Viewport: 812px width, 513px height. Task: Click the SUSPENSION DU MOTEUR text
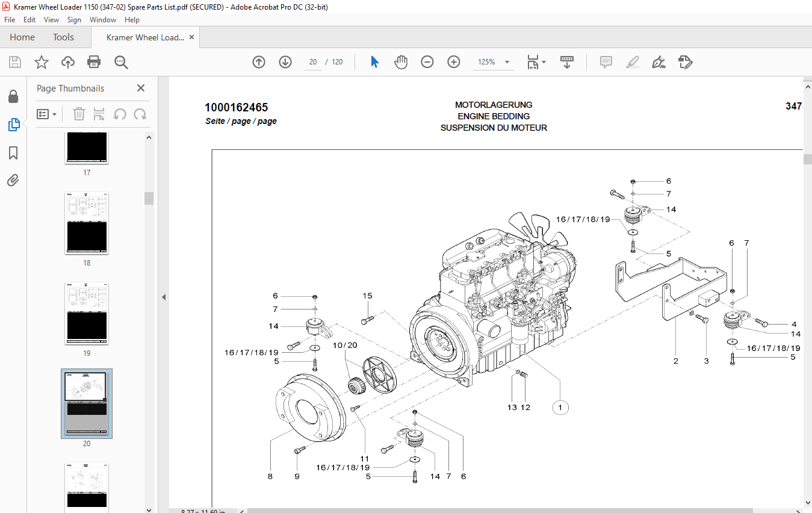(494, 128)
